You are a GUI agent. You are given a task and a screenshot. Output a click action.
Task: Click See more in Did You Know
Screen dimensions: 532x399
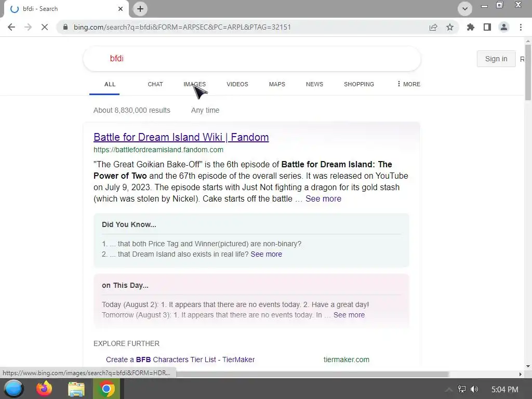coord(266,254)
